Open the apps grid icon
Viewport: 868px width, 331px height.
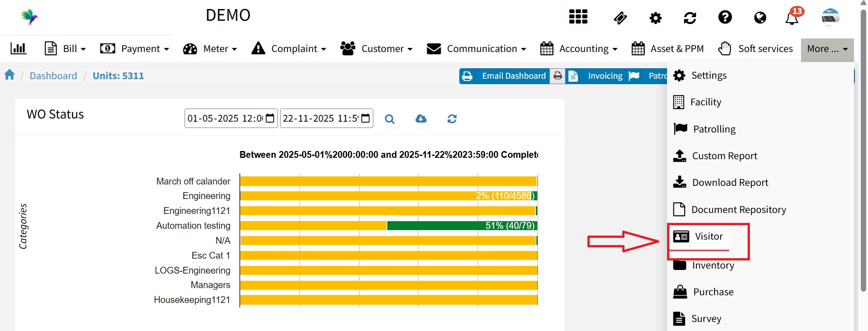pos(578,17)
